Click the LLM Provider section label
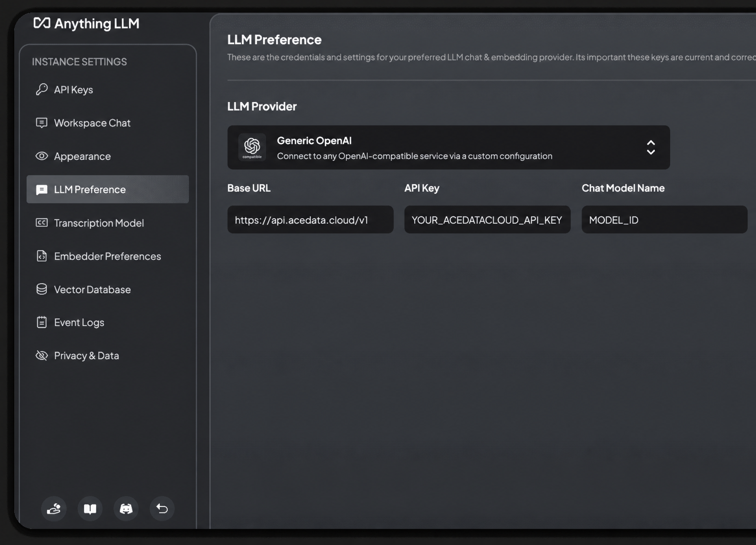 (x=262, y=106)
